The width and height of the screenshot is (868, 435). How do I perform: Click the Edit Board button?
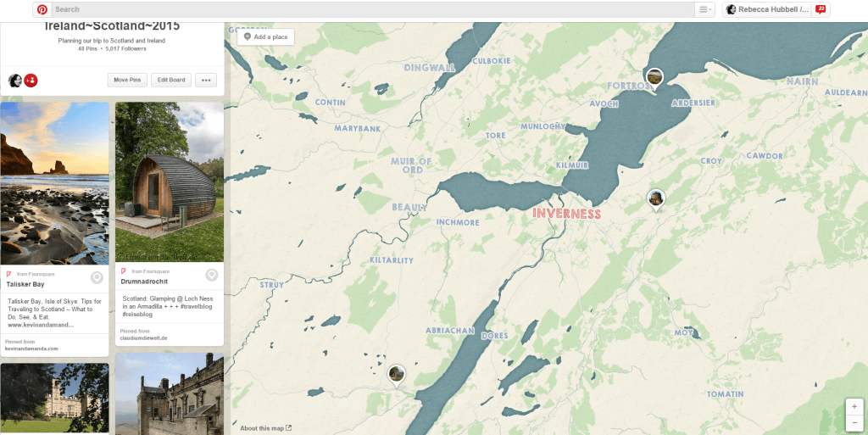[x=171, y=81]
